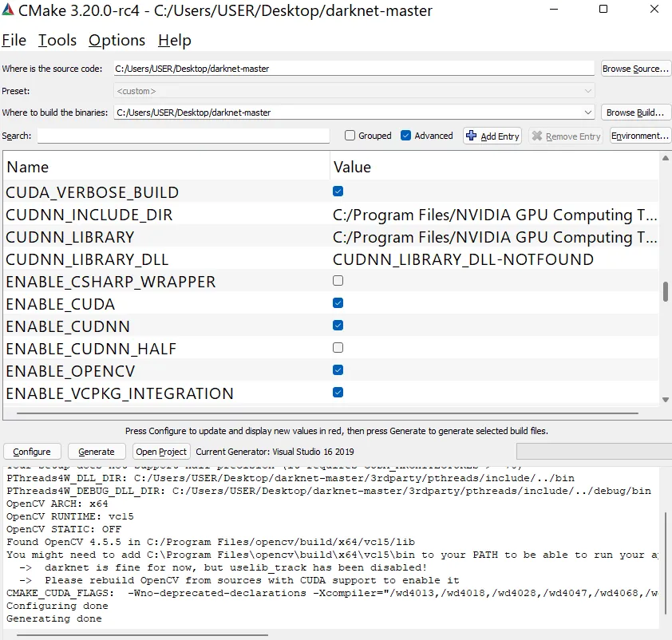This screenshot has width=672, height=640.
Task: Open the Help menu
Action: coord(175,40)
